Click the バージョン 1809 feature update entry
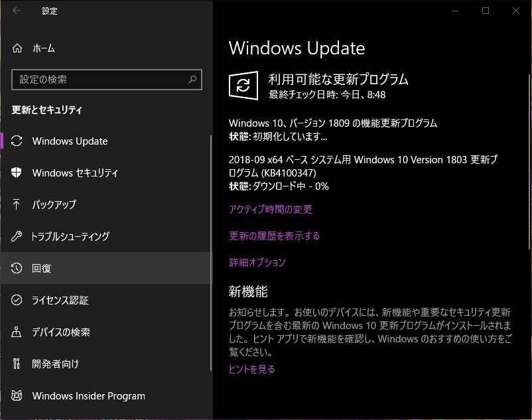Viewport: 532px width, 420px height. (x=333, y=123)
